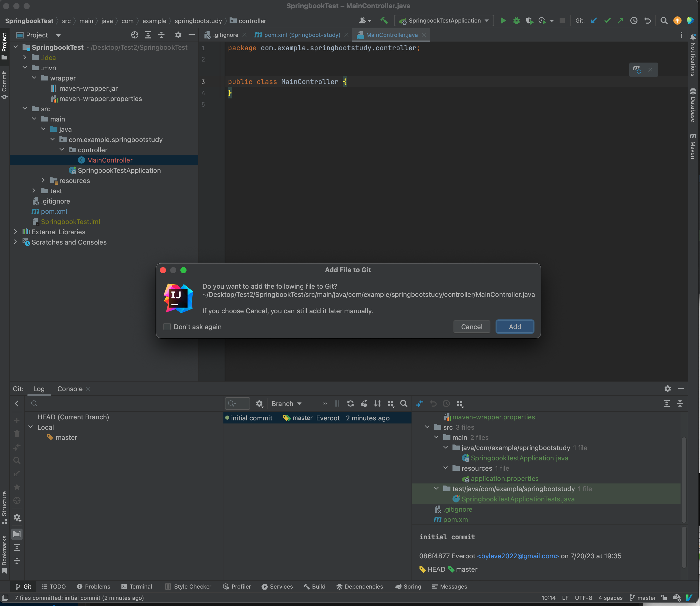700x606 pixels.
Task: Expand the test folder in project tree
Action: pyautogui.click(x=34, y=191)
